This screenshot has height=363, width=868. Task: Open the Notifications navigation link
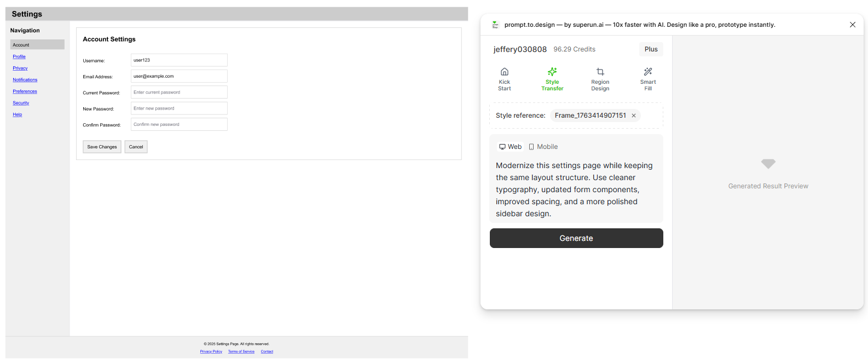pyautogui.click(x=25, y=80)
